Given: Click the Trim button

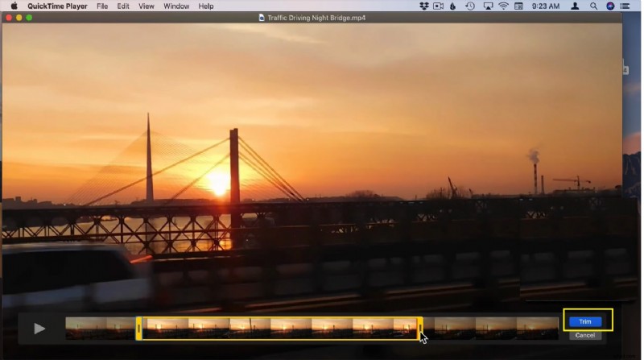Looking at the screenshot, I should (x=584, y=321).
